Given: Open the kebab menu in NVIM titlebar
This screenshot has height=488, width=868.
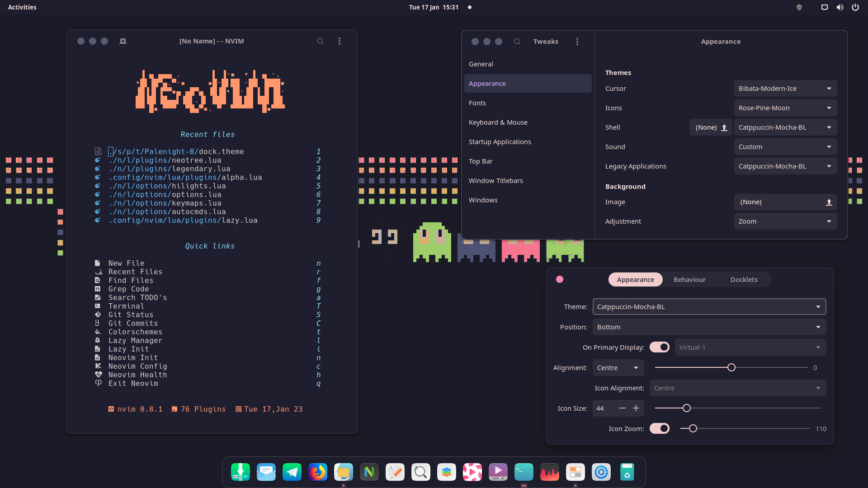Looking at the screenshot, I should coord(340,41).
